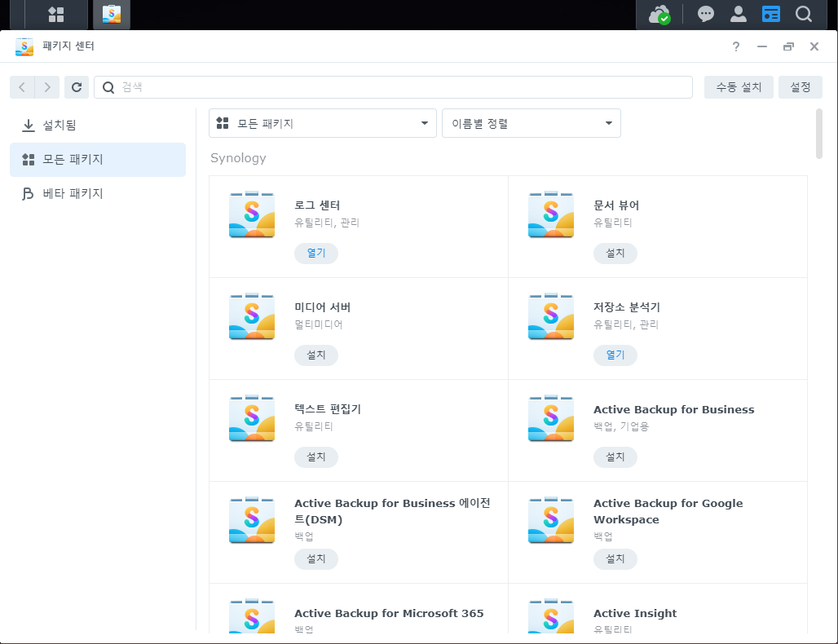Open the 로그 센터 package title
The height and width of the screenshot is (644, 838).
click(317, 205)
